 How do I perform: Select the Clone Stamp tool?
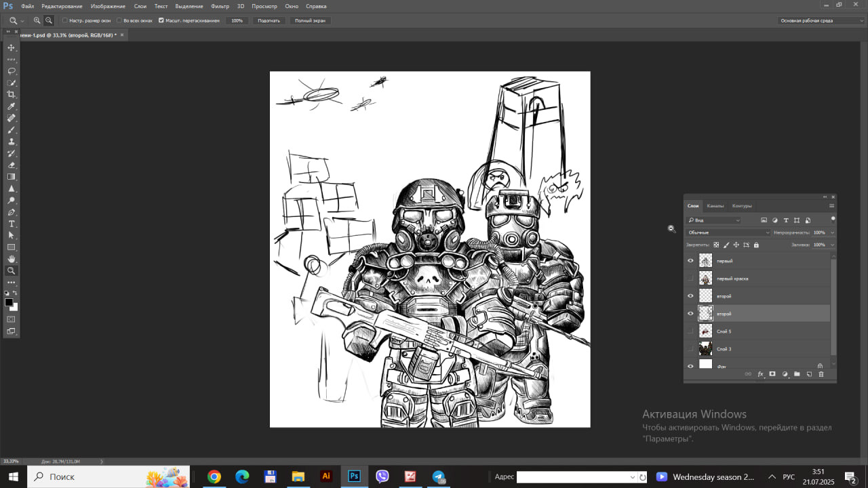(x=11, y=142)
